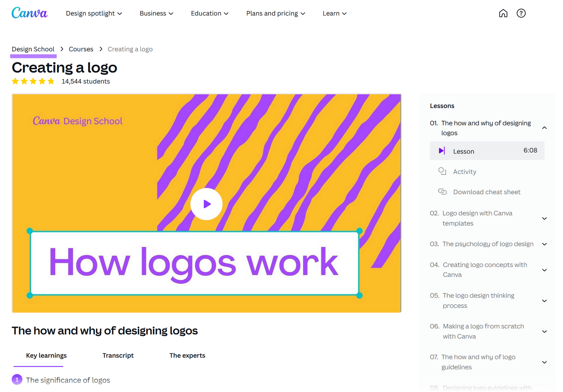The image size is (563, 392).
Task: Open help via the question mark icon
Action: (x=521, y=13)
